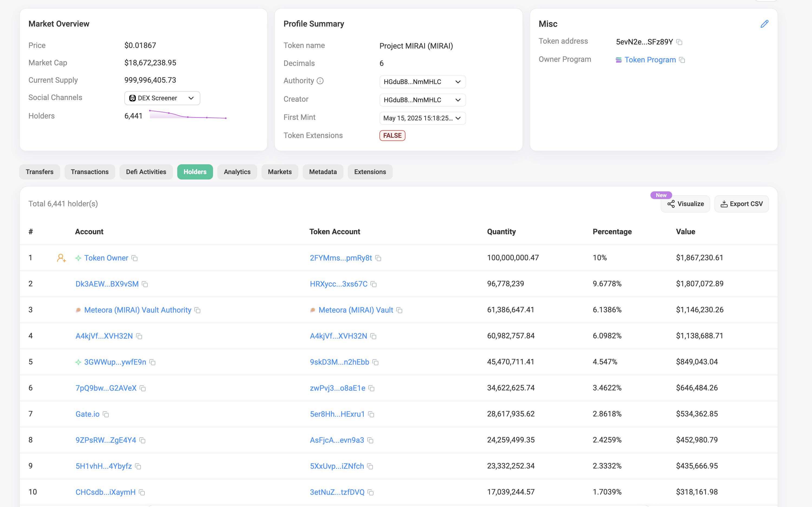
Task: Copy the Token Program owner address
Action: pyautogui.click(x=682, y=60)
